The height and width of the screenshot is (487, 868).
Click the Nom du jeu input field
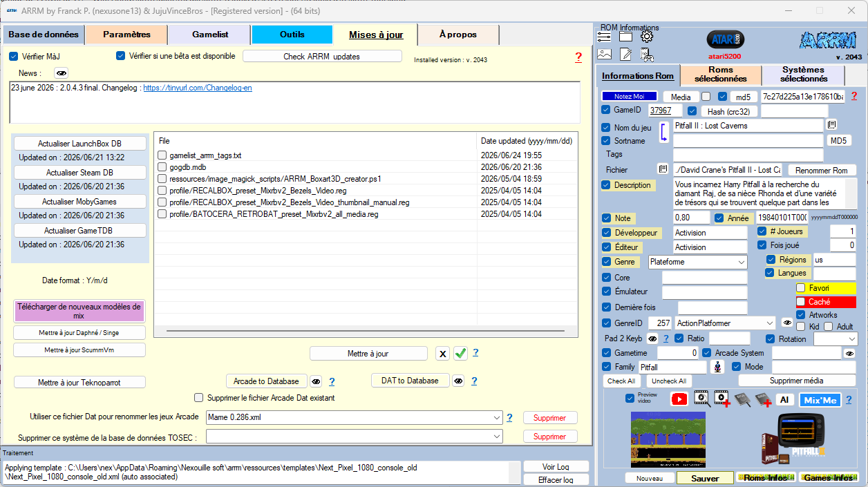(748, 126)
